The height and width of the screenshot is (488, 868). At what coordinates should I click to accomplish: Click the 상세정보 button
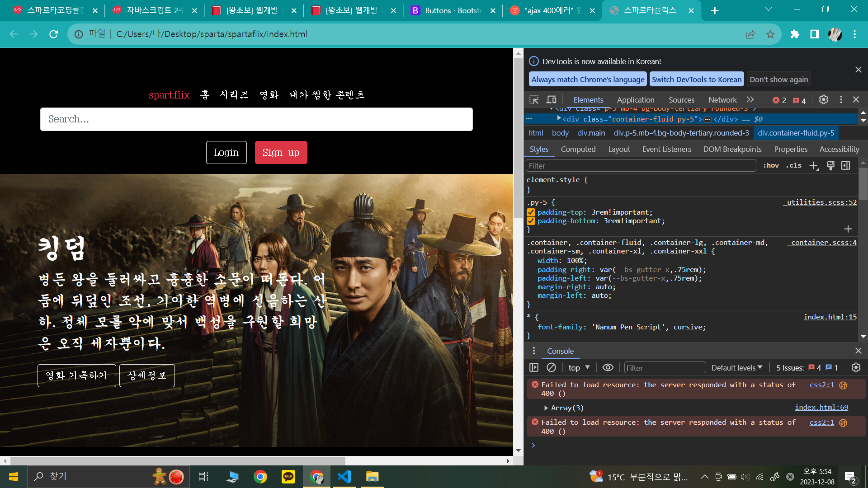pos(147,375)
